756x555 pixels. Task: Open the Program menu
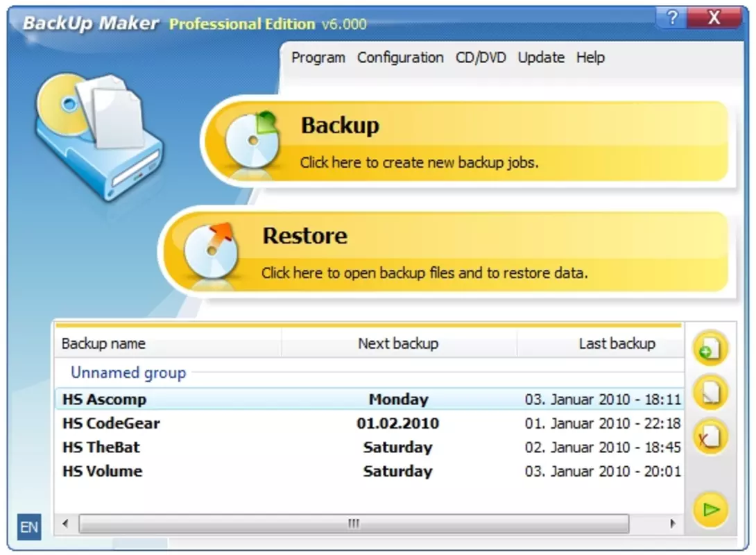pos(318,58)
